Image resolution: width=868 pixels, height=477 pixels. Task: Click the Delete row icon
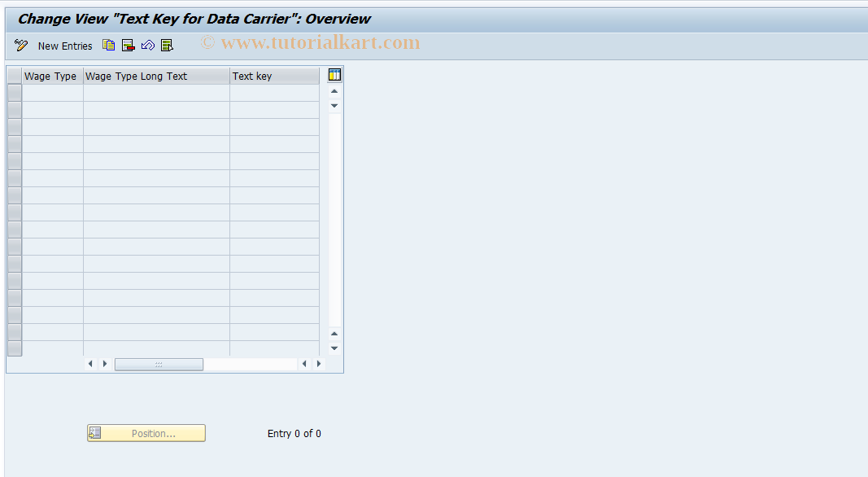tap(128, 46)
